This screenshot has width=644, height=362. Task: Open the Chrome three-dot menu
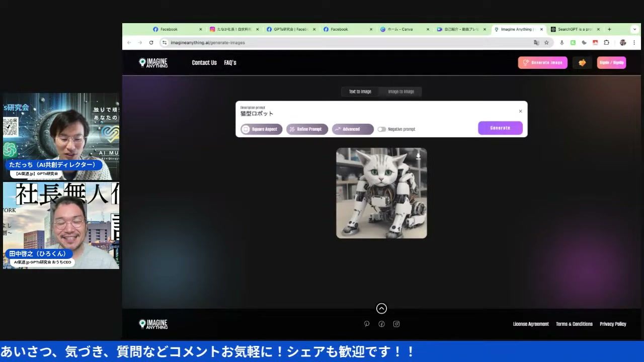coord(634,43)
